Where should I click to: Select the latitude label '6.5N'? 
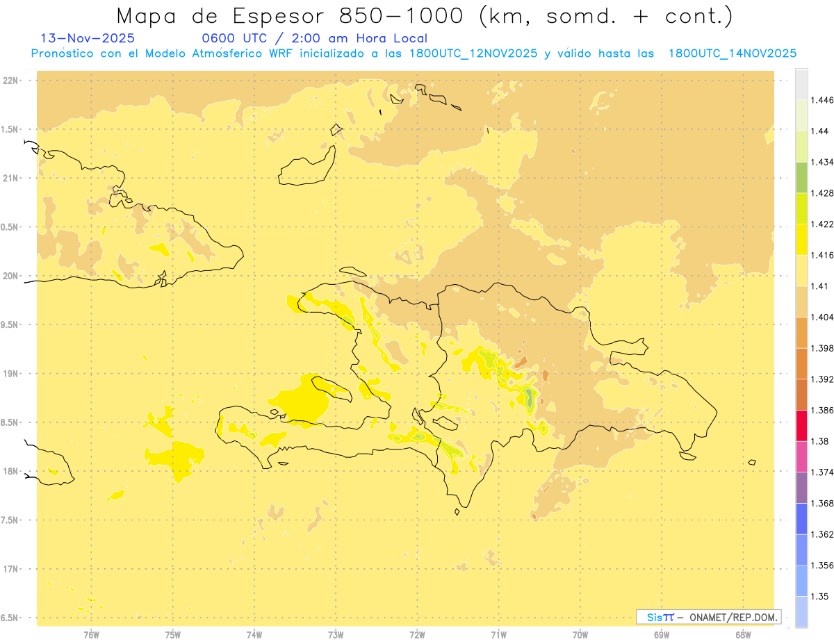click(10, 618)
